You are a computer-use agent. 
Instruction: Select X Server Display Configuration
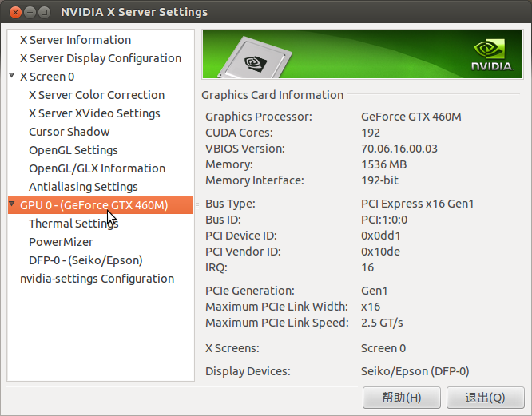pos(101,58)
